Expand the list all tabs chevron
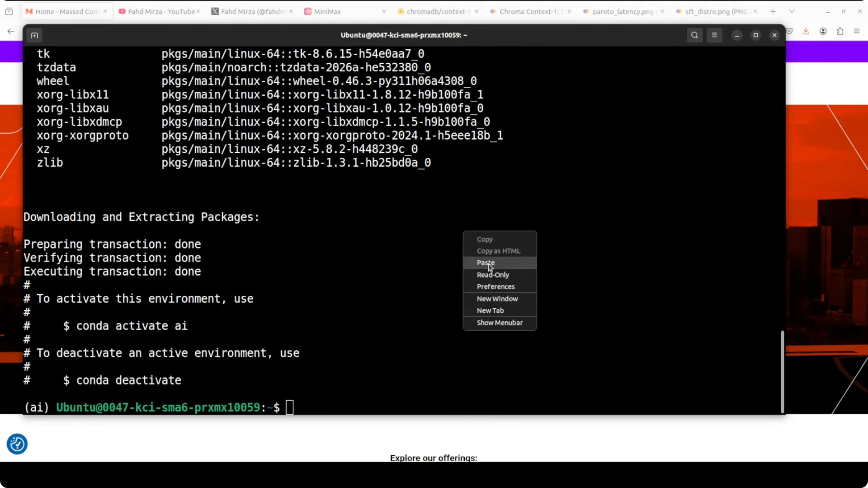The width and height of the screenshot is (868, 488). [x=792, y=11]
